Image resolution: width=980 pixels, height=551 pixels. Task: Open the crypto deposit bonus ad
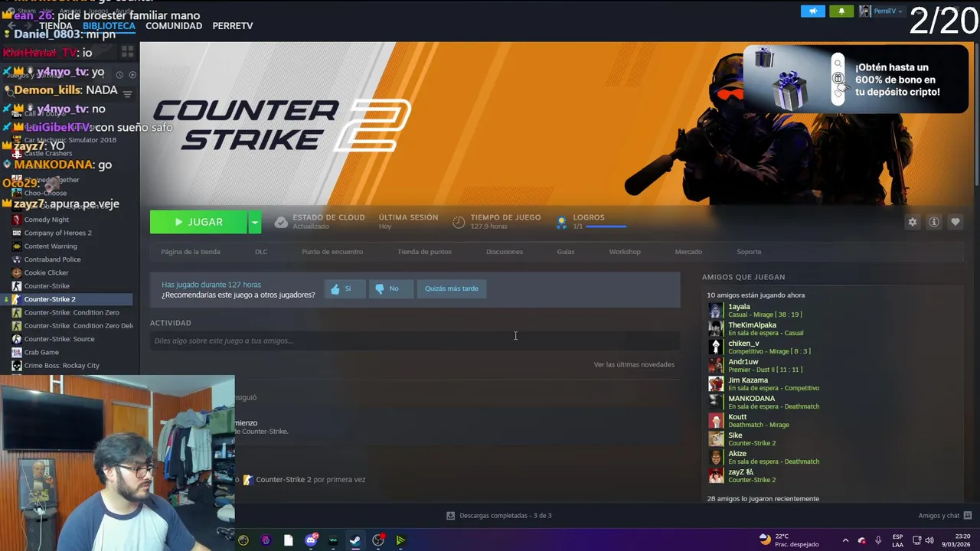pos(855,80)
